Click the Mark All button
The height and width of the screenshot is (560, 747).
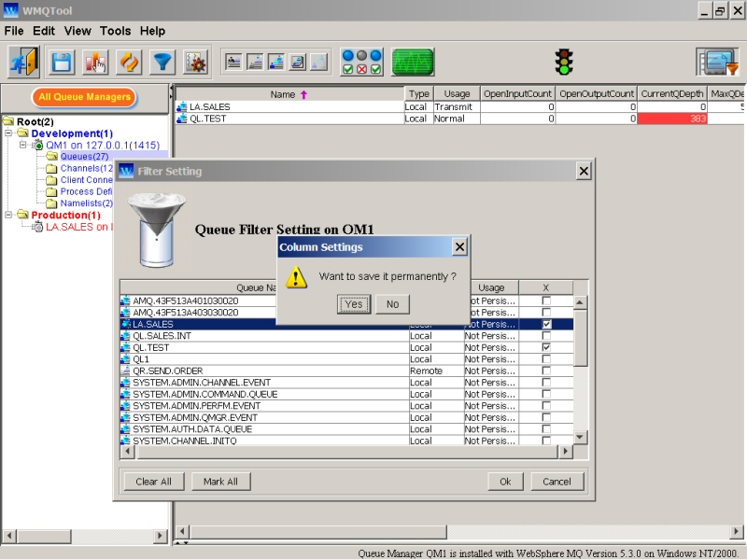tap(220, 482)
